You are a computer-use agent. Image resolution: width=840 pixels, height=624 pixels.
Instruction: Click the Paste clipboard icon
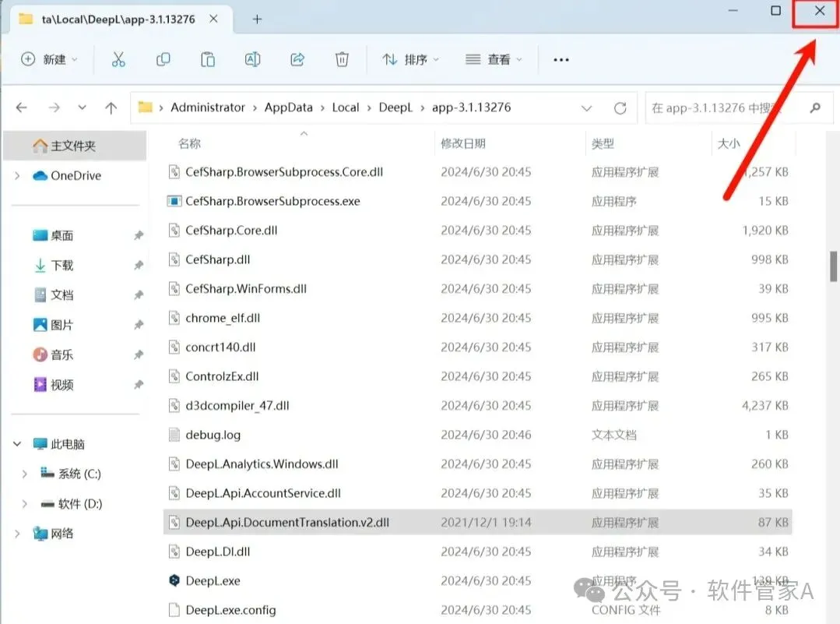[208, 59]
